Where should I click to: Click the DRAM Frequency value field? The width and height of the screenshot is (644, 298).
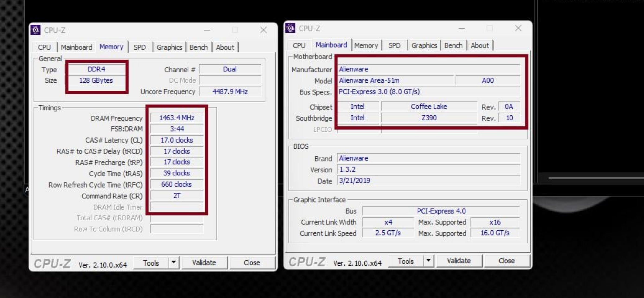177,118
